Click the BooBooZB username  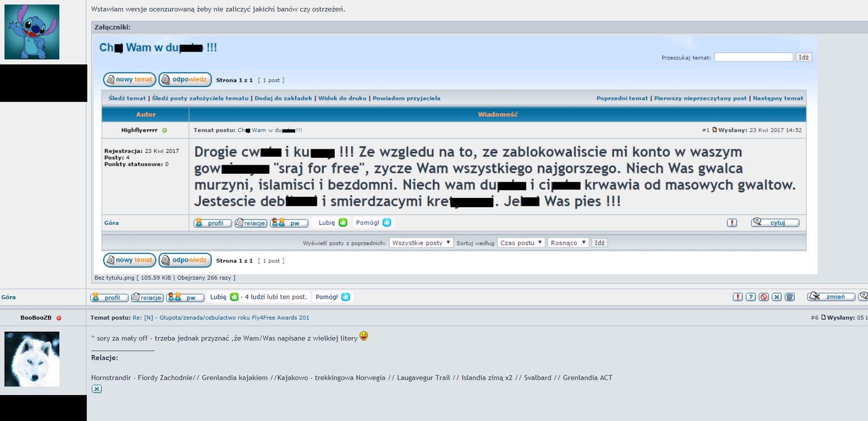[x=36, y=318]
